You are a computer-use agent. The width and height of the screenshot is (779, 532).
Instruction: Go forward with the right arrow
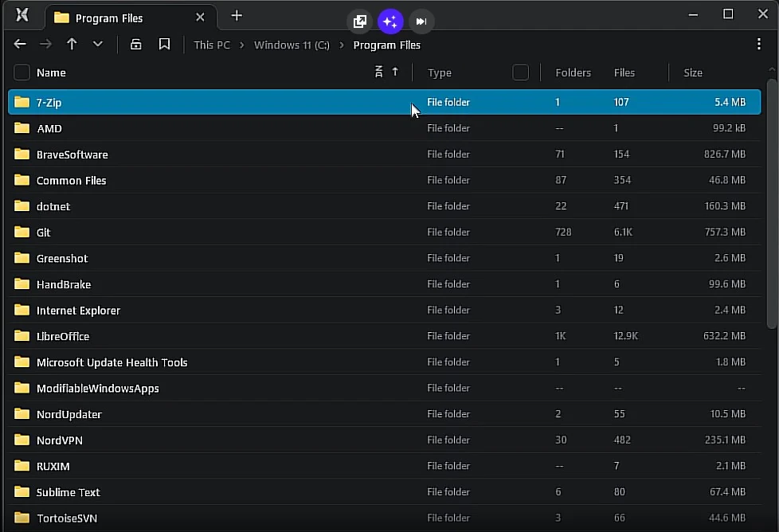pyautogui.click(x=45, y=45)
